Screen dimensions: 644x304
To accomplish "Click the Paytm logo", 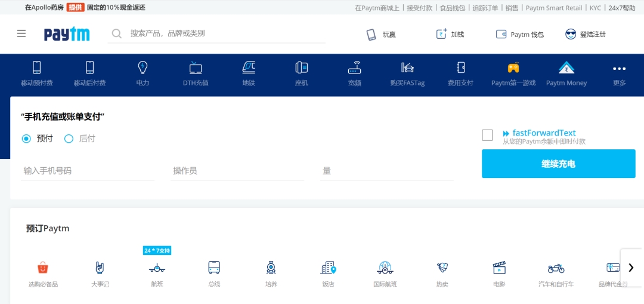I will [67, 34].
